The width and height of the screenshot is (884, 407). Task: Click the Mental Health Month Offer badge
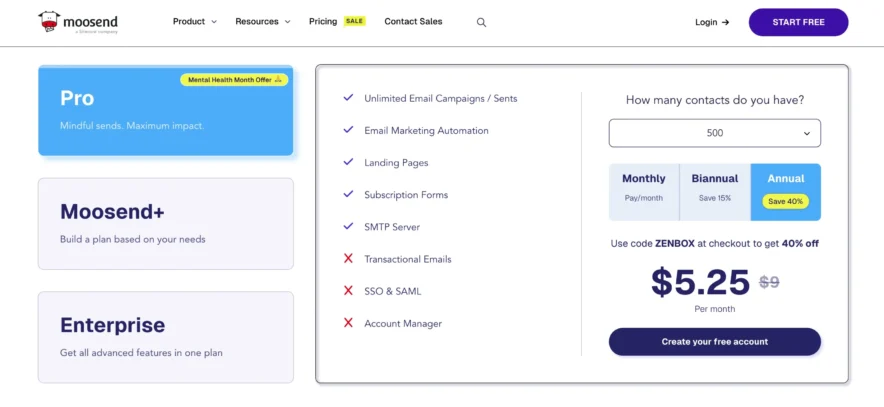tap(235, 80)
